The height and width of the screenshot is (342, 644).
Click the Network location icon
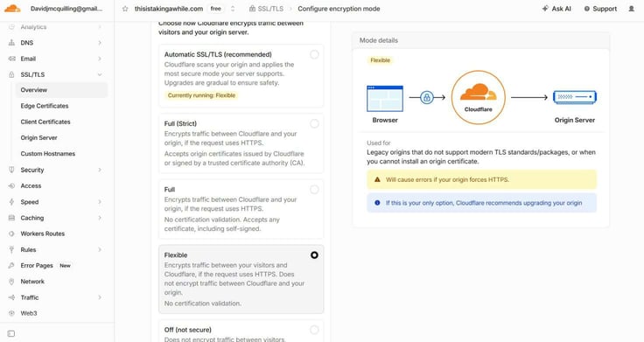click(11, 282)
